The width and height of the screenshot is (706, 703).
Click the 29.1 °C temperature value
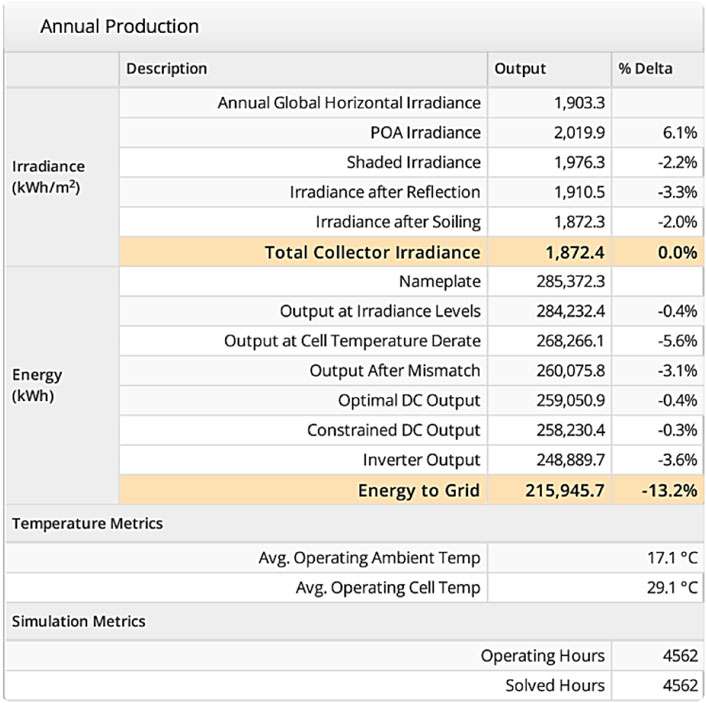(672, 587)
